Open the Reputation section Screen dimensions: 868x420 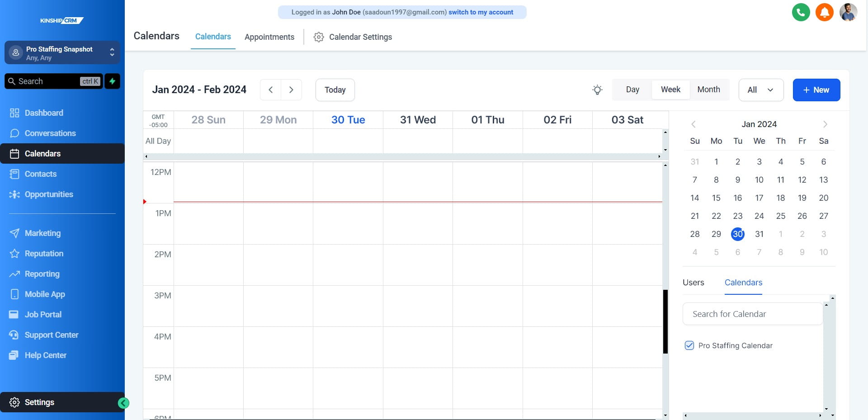[43, 253]
